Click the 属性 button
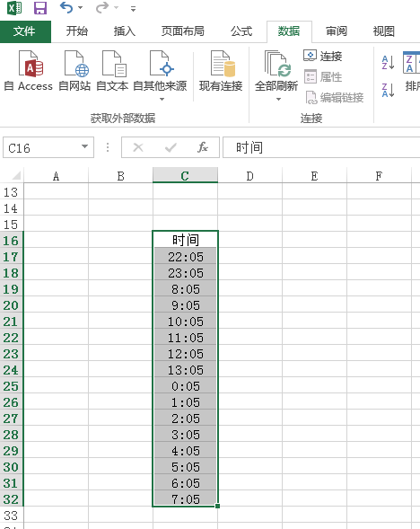This screenshot has width=420, height=529. 323,77
